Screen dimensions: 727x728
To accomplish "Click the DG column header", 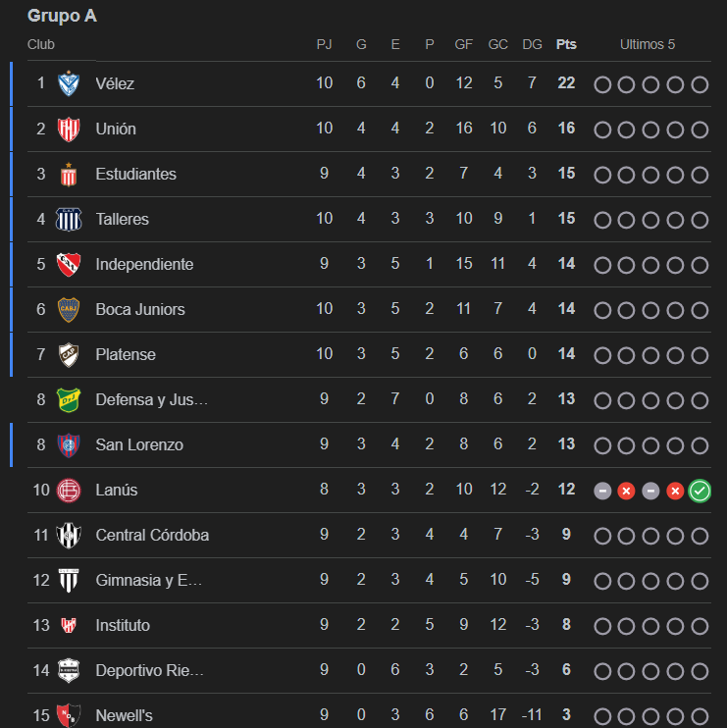I will point(532,44).
